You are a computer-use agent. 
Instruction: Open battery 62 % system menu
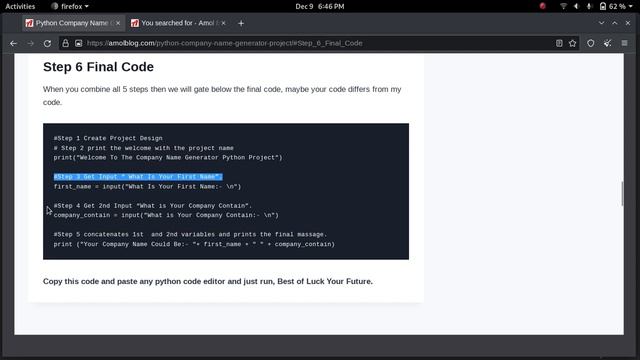point(616,7)
